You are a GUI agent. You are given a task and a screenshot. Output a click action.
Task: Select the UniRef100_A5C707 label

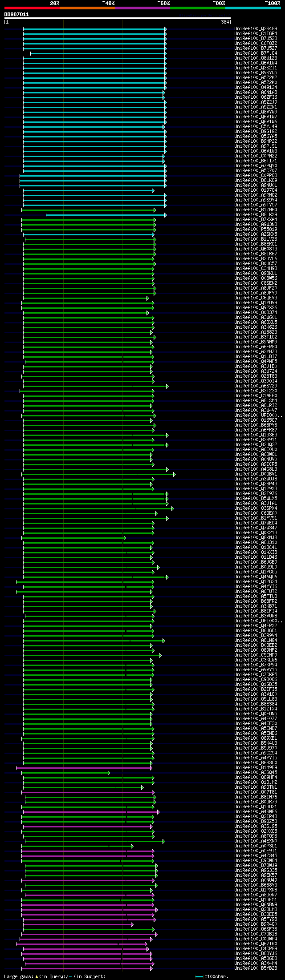256,171
